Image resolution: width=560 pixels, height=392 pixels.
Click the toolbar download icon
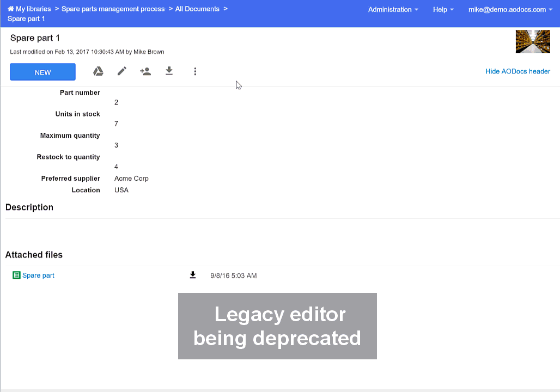pyautogui.click(x=169, y=71)
